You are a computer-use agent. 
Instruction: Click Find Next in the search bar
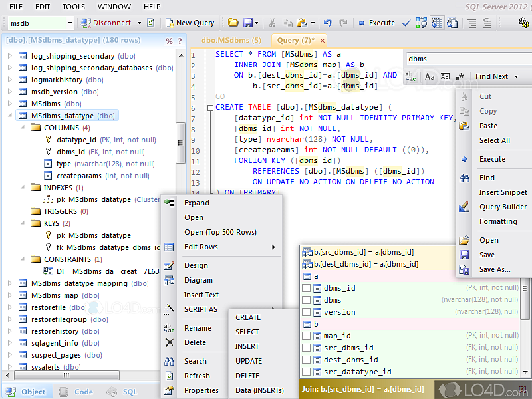coord(491,77)
